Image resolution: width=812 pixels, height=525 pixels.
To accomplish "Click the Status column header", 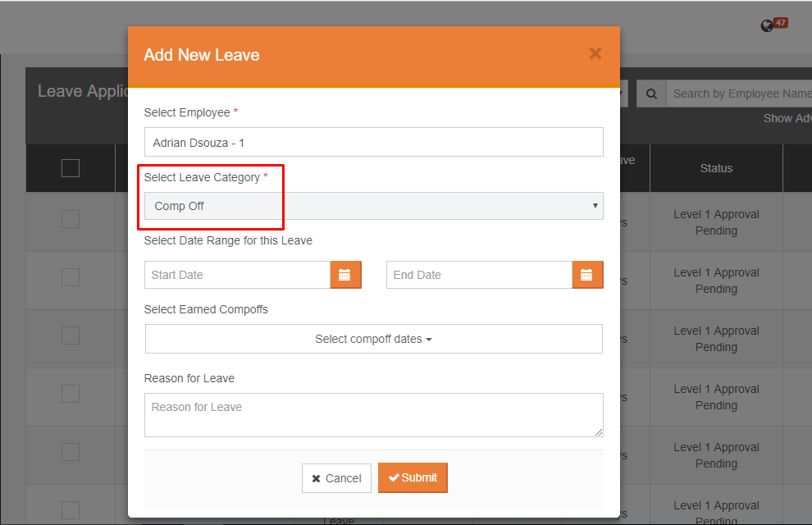I will tap(716, 168).
